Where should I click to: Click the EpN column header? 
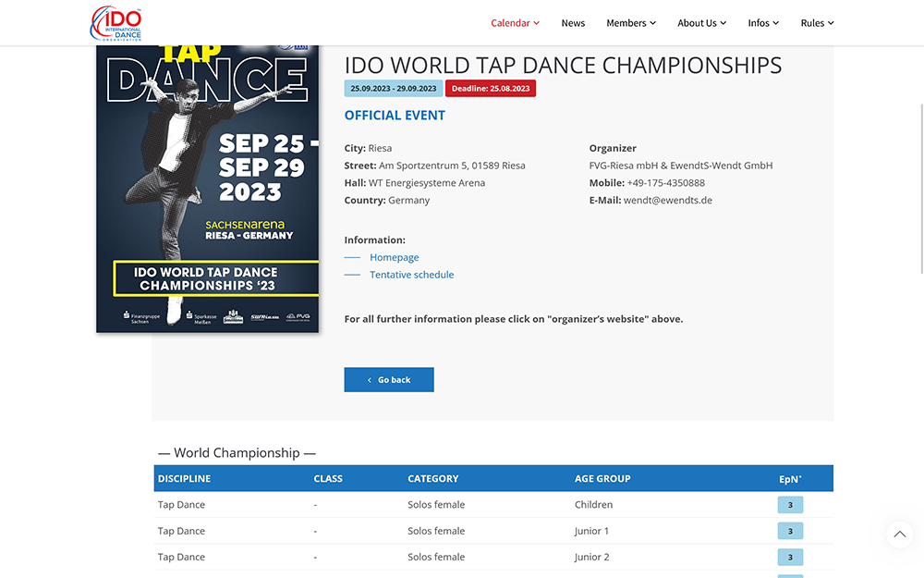tap(790, 479)
